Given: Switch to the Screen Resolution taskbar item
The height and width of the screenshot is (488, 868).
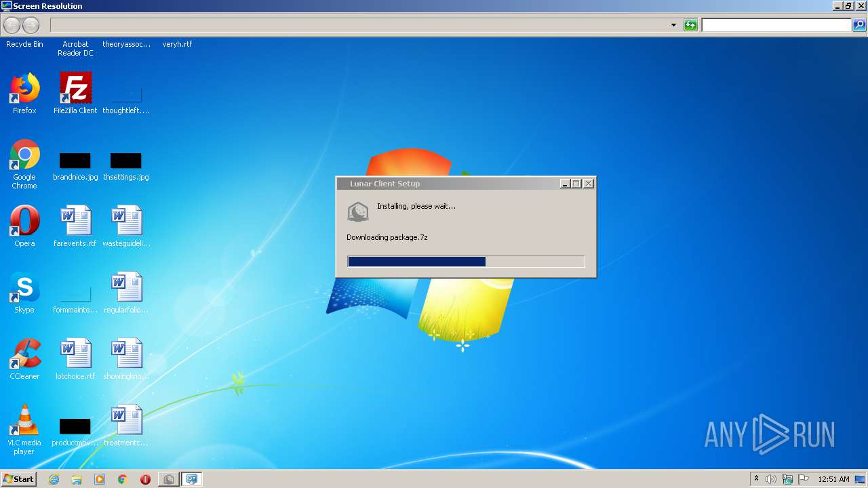Looking at the screenshot, I should coord(192,479).
